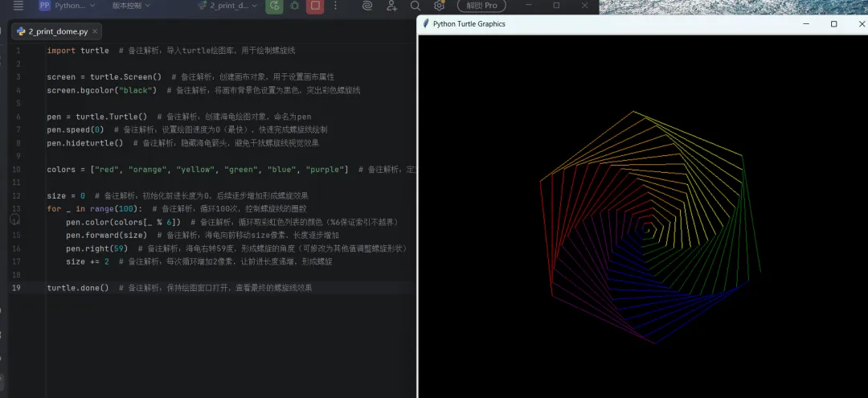Click gutter line number 1
The image size is (868, 398).
18,51
